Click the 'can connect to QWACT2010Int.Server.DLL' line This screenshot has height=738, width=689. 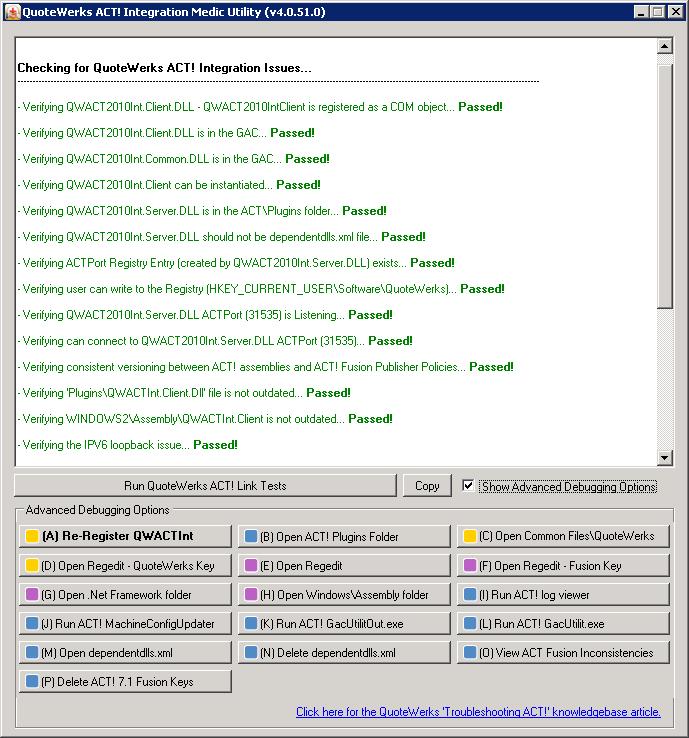[x=215, y=341]
